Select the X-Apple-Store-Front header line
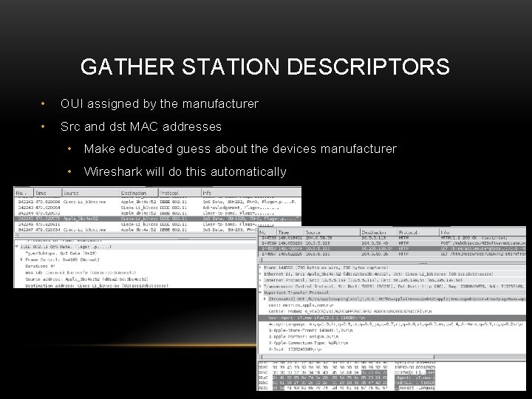 [310, 330]
